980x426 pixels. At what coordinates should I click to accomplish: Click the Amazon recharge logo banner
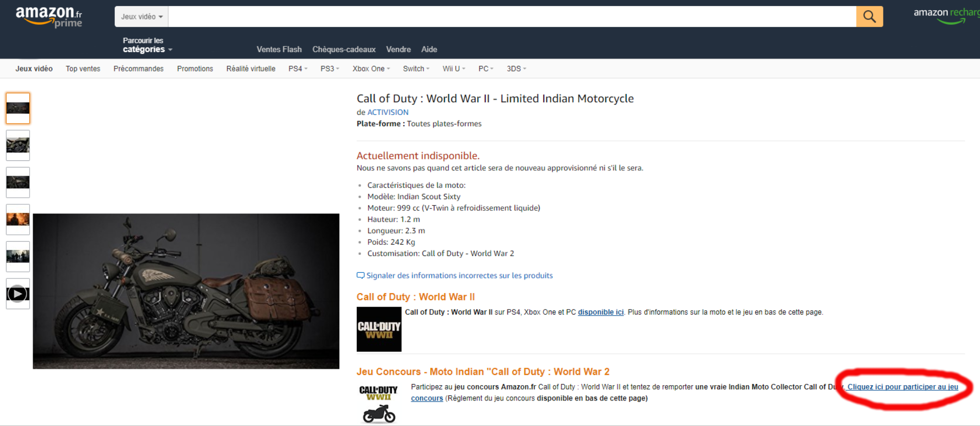coord(946,15)
